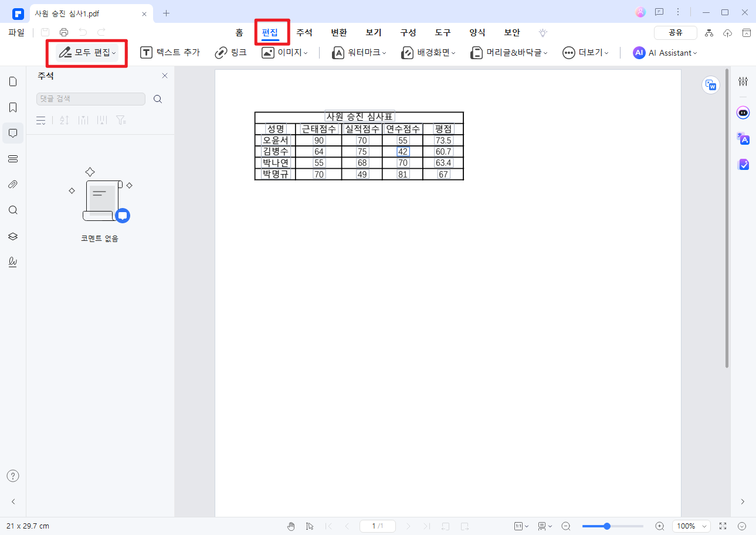Screen dimensions: 756x535
Task: Open the signature panel in sidebar
Action: pos(13,262)
